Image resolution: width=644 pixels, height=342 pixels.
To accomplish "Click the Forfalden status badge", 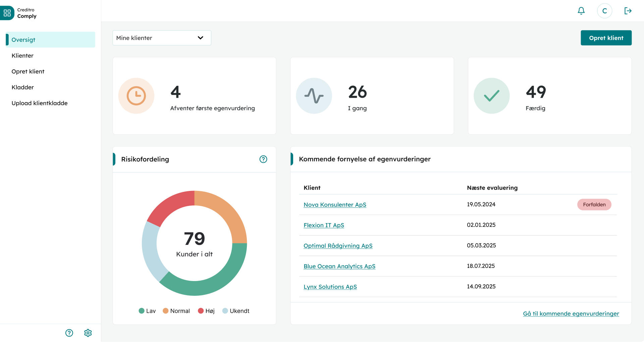I will point(594,205).
